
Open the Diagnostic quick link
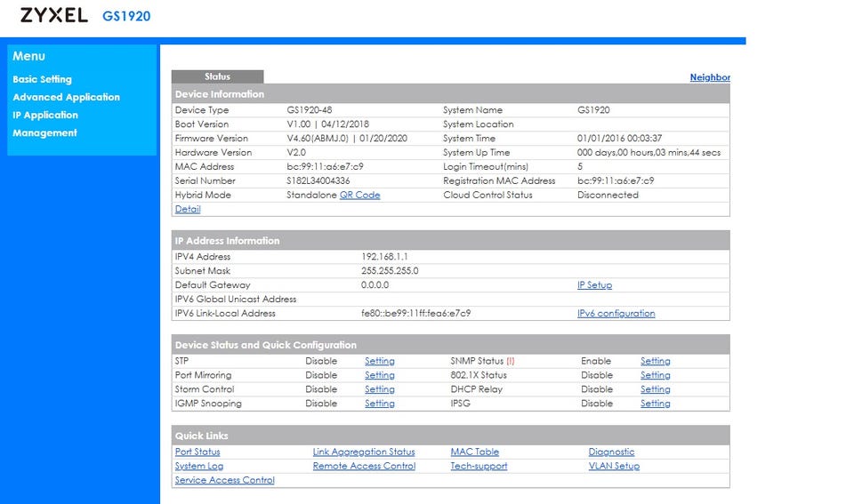(x=611, y=452)
